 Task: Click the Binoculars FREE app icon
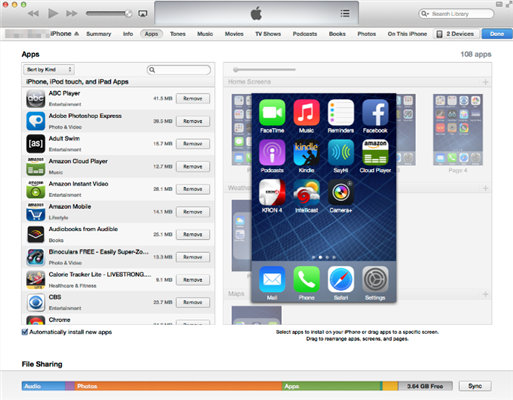click(x=36, y=257)
